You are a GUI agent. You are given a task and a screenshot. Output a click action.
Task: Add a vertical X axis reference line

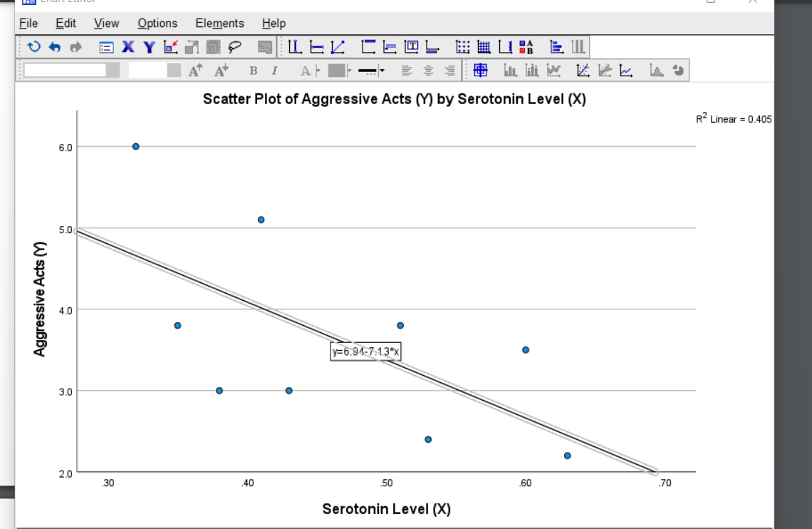click(x=295, y=47)
